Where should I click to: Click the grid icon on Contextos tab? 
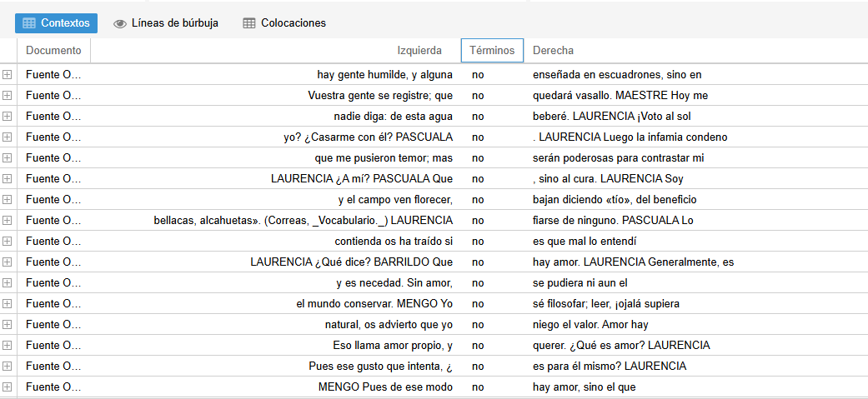click(29, 23)
